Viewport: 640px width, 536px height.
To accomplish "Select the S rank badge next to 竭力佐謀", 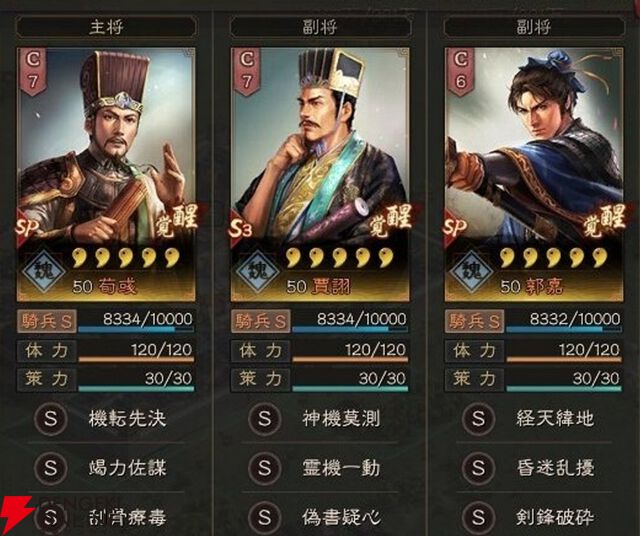I will point(51,468).
